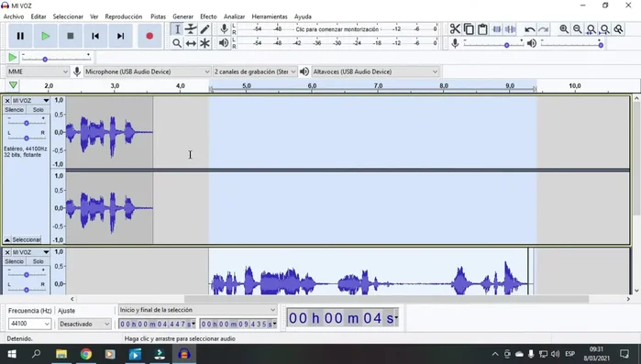641x364 pixels.
Task: Select the Multi-tool asterisk
Action: click(204, 43)
